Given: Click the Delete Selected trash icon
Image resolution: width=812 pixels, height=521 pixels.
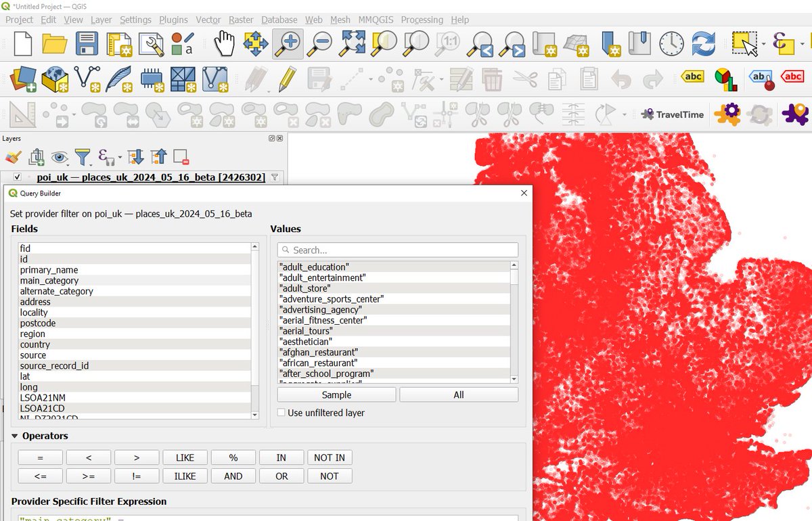Looking at the screenshot, I should (x=493, y=79).
